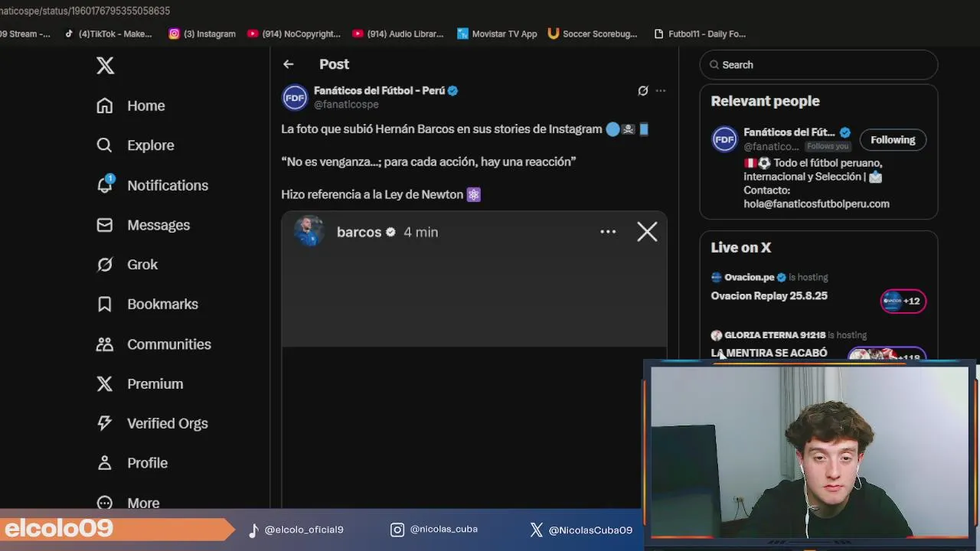
Task: Click the Profile person icon
Action: [x=105, y=463]
